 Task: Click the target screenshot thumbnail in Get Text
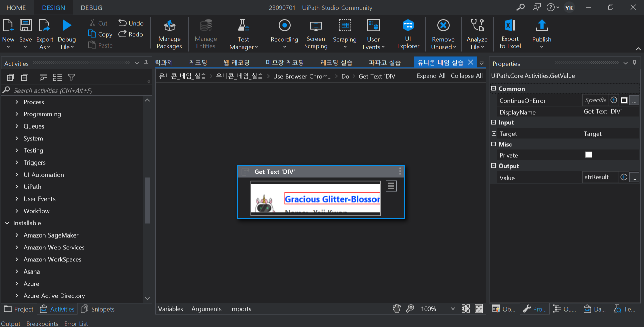coord(316,198)
